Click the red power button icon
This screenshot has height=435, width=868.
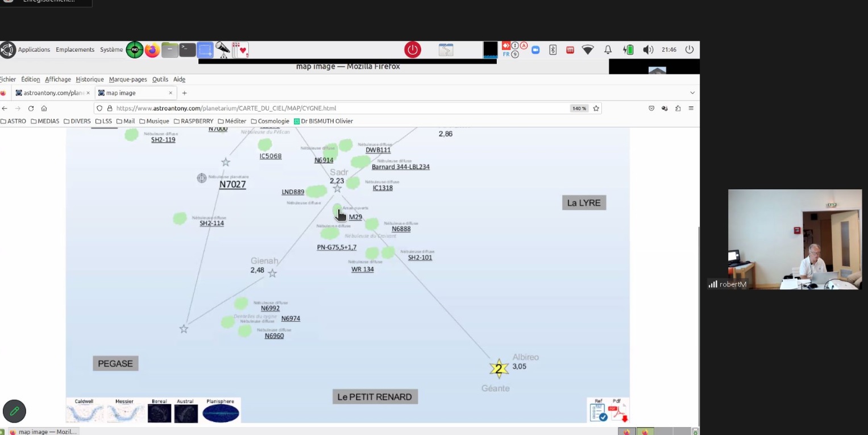(x=413, y=50)
